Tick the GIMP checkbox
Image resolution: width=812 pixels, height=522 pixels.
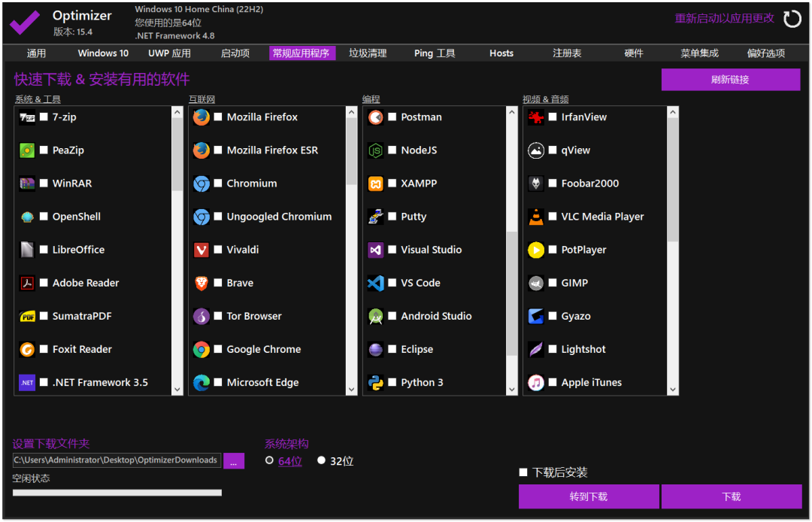(x=553, y=283)
